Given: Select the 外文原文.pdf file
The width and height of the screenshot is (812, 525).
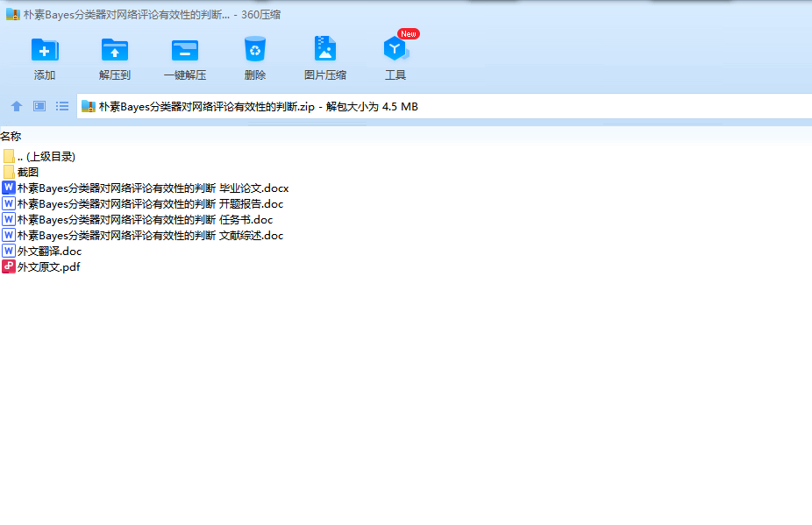Looking at the screenshot, I should click(x=49, y=266).
